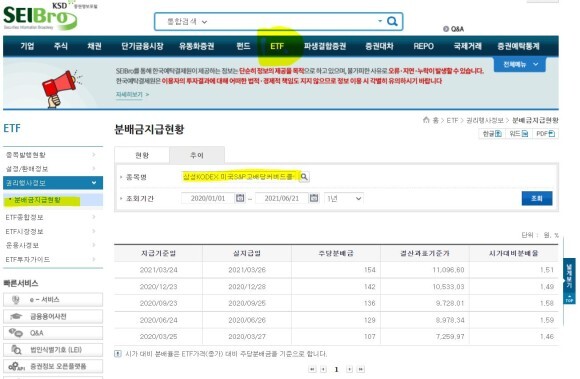Switch to the 현황 tab
The width and height of the screenshot is (580, 379).
[x=142, y=155]
